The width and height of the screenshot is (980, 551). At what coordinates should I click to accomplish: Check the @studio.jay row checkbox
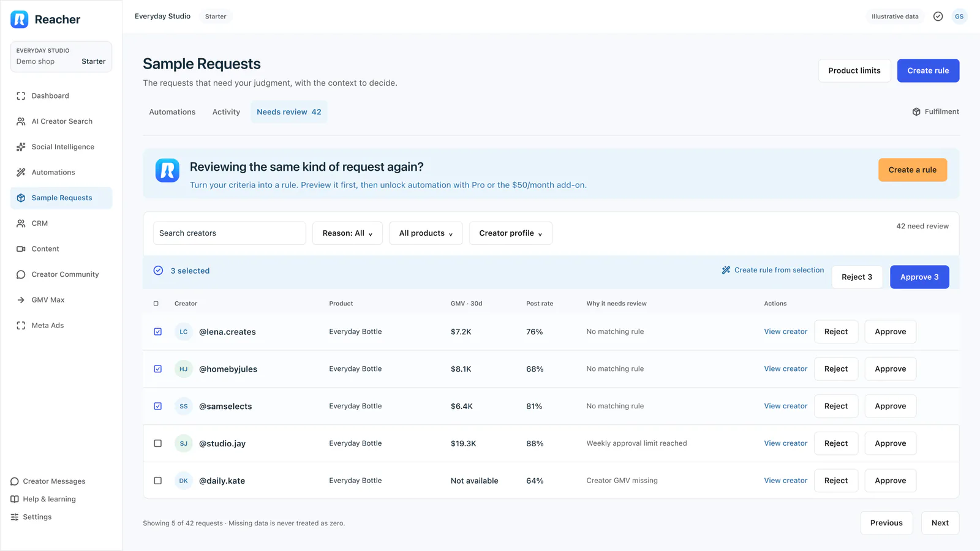click(x=158, y=443)
